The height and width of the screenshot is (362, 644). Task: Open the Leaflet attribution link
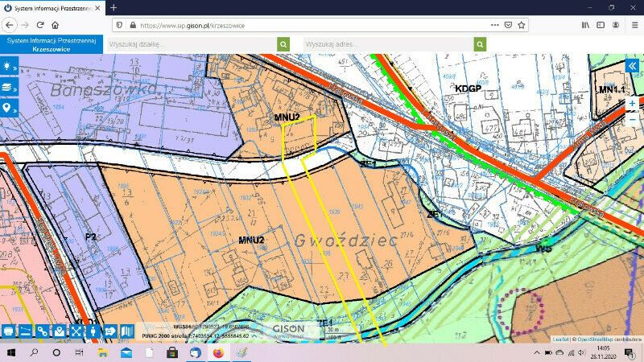tap(560, 339)
